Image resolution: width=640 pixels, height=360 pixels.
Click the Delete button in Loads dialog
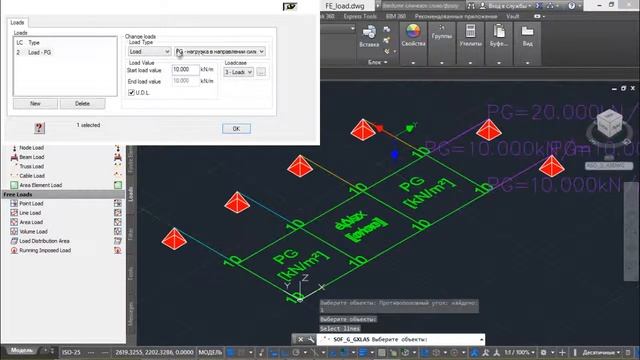pos(82,104)
